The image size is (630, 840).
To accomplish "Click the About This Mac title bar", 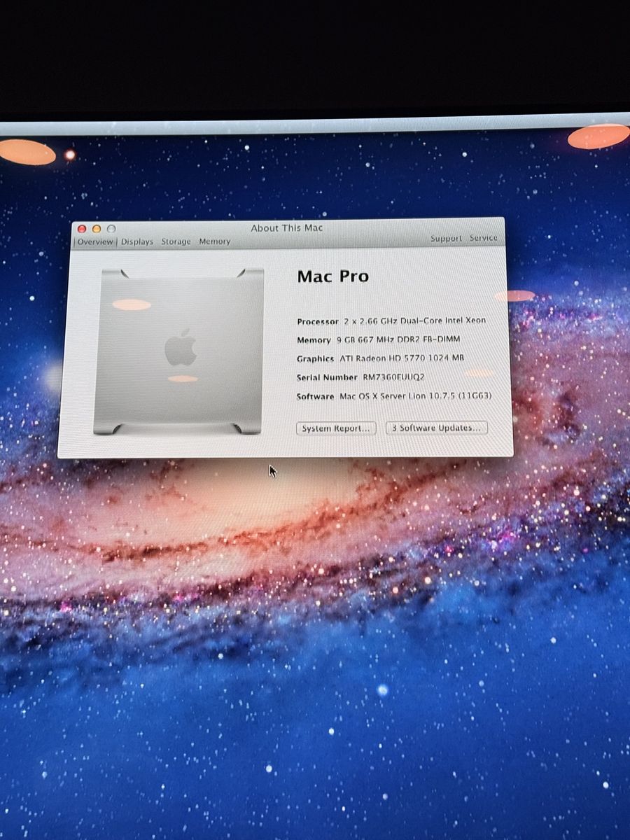I will pyautogui.click(x=287, y=228).
